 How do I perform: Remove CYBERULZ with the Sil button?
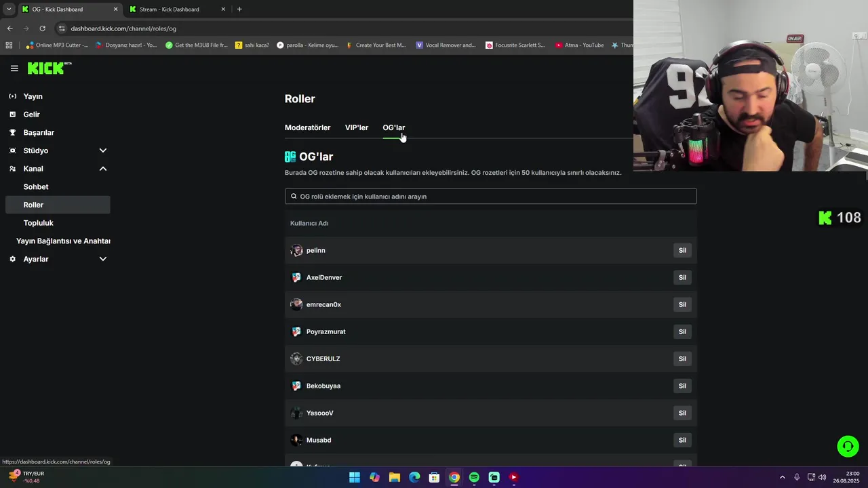682,359
